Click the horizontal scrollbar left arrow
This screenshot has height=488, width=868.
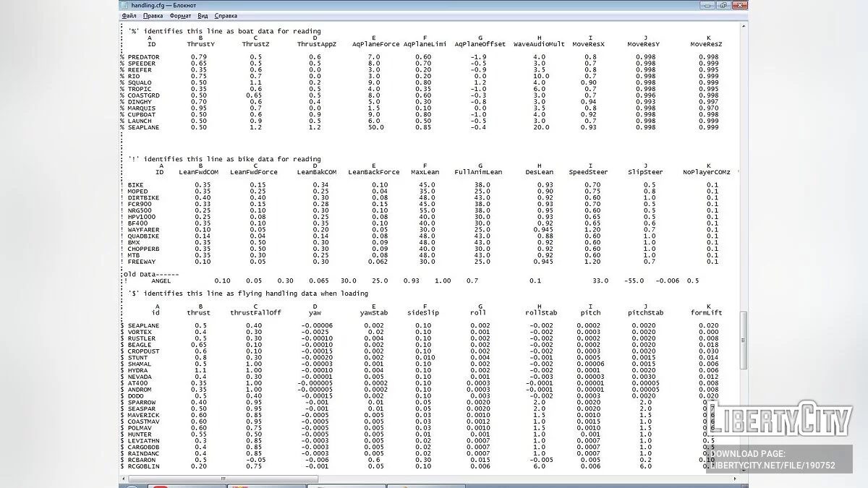click(x=122, y=478)
